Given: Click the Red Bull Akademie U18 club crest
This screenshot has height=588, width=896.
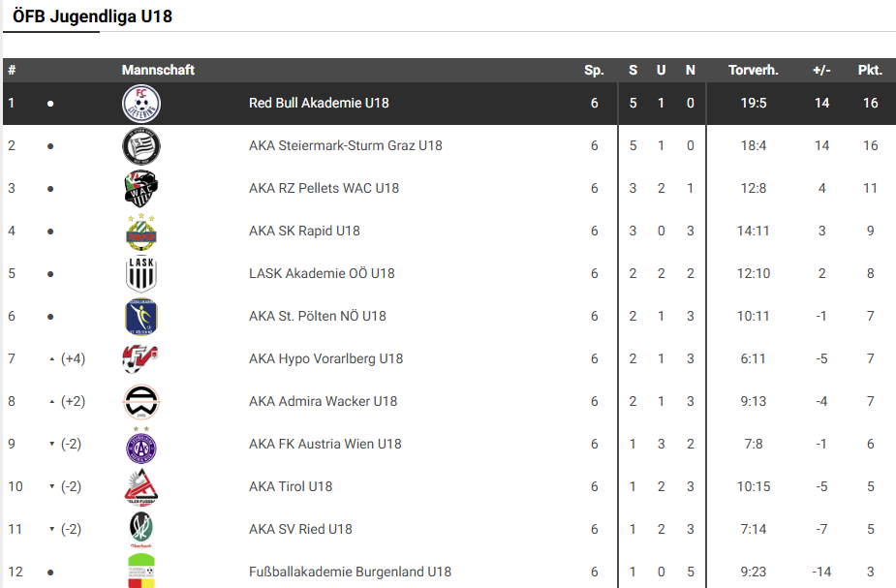Looking at the screenshot, I should tap(141, 104).
